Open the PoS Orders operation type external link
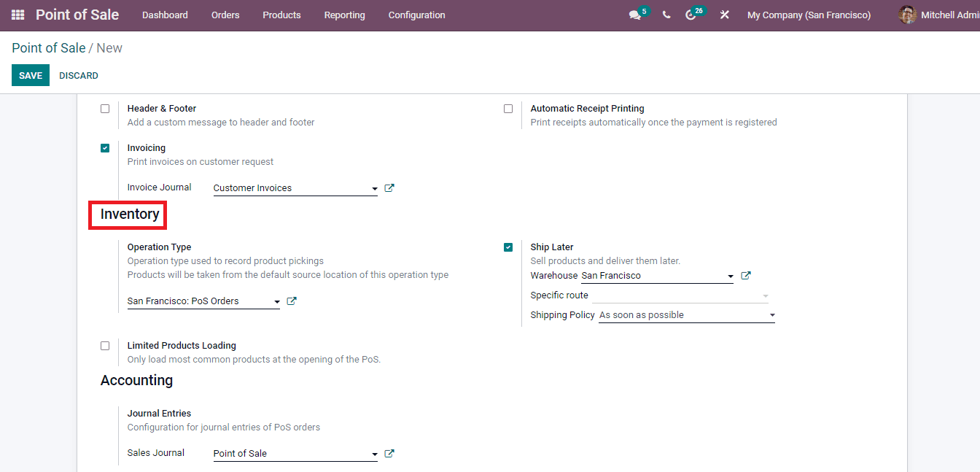Screen dimensions: 980x472 (x=291, y=300)
